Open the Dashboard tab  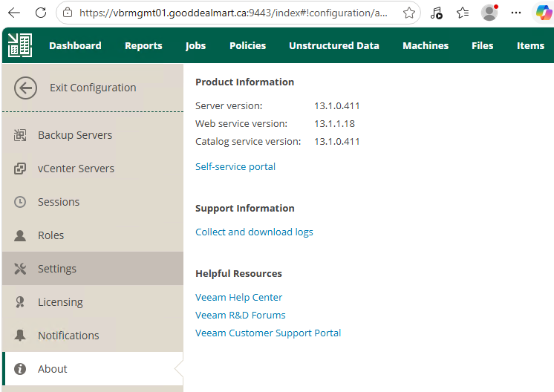point(75,45)
